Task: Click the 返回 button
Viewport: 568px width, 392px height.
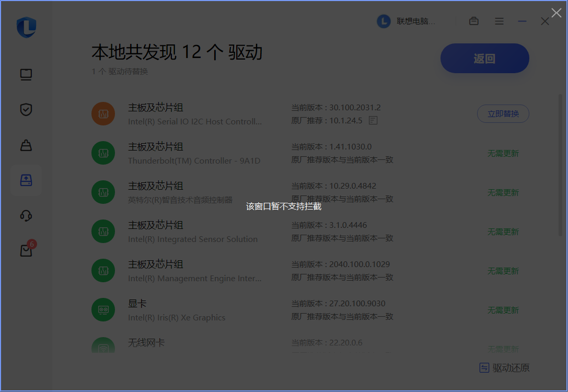Action: [485, 59]
